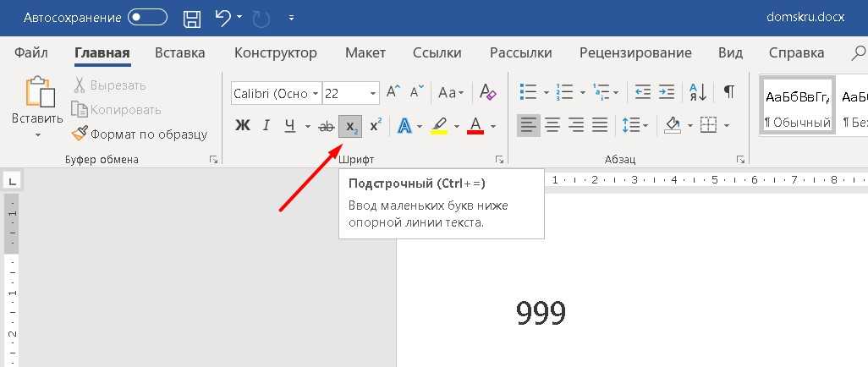Viewport: 868px width, 367px height.
Task: Expand the Вставить paste options arrow
Action: tap(37, 135)
